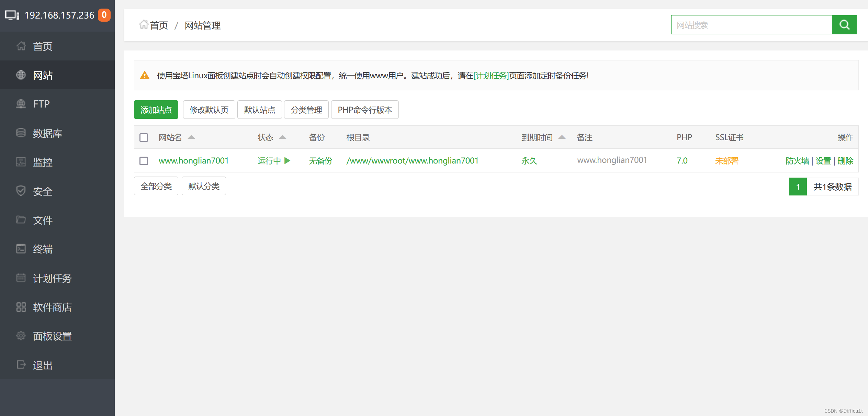Click the terminal icon beside 终端
This screenshot has height=416, width=868.
(21, 249)
